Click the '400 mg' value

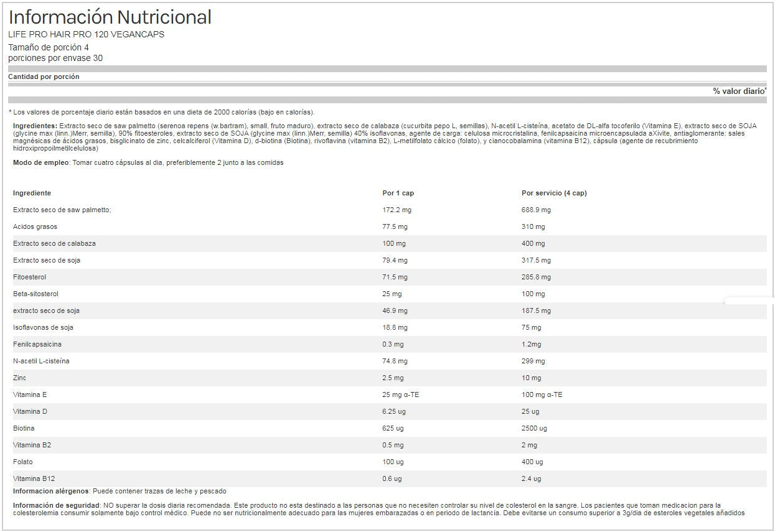click(533, 243)
